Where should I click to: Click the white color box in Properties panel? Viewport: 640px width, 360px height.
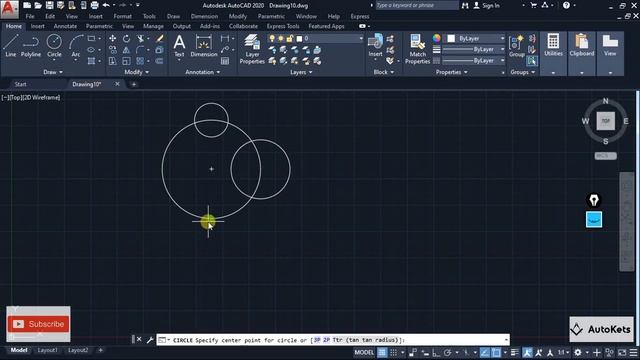coord(451,38)
